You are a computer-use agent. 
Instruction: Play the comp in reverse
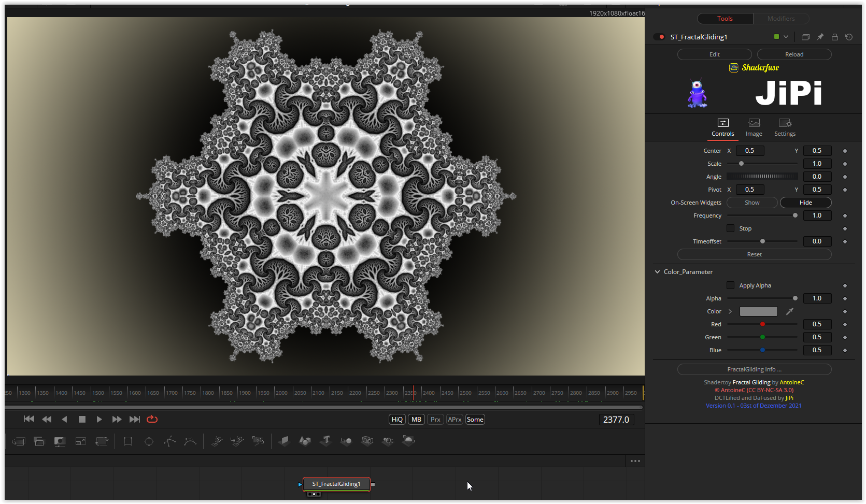[64, 419]
